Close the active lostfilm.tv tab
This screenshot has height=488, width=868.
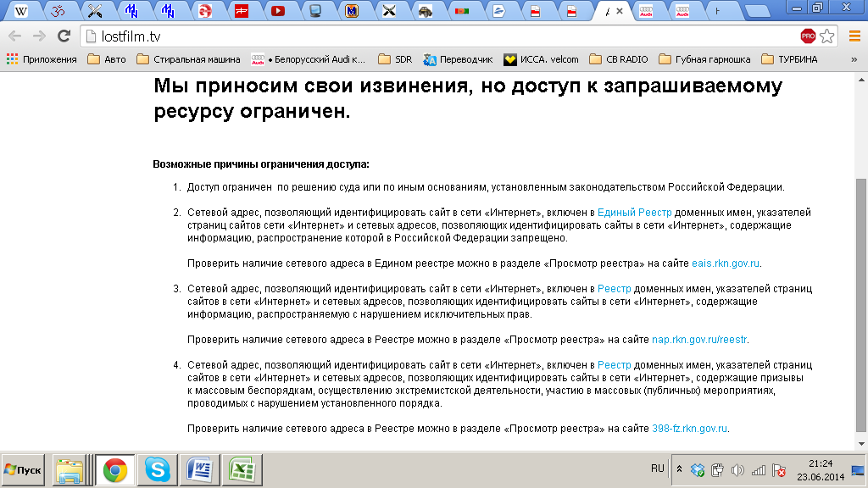click(x=620, y=10)
